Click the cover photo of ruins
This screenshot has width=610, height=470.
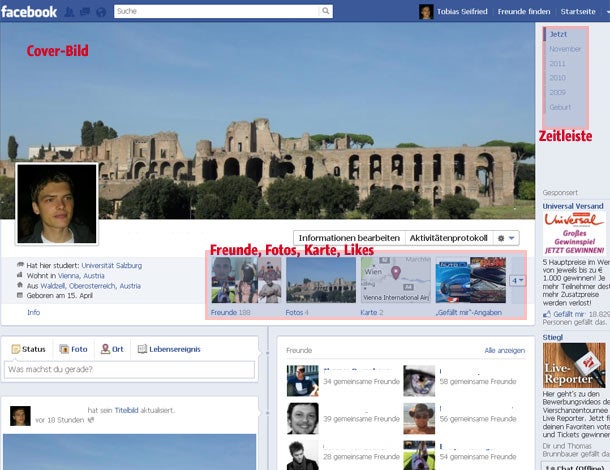pyautogui.click(x=267, y=121)
